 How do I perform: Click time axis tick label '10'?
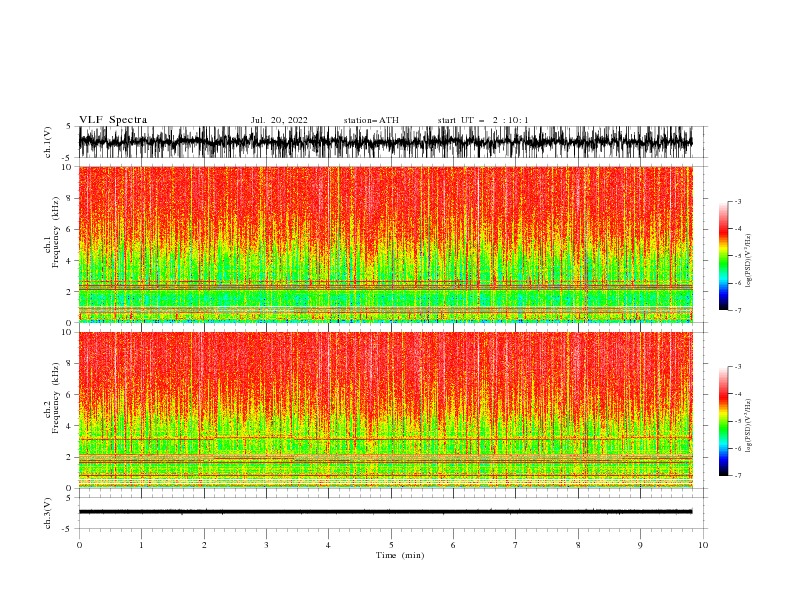703,545
